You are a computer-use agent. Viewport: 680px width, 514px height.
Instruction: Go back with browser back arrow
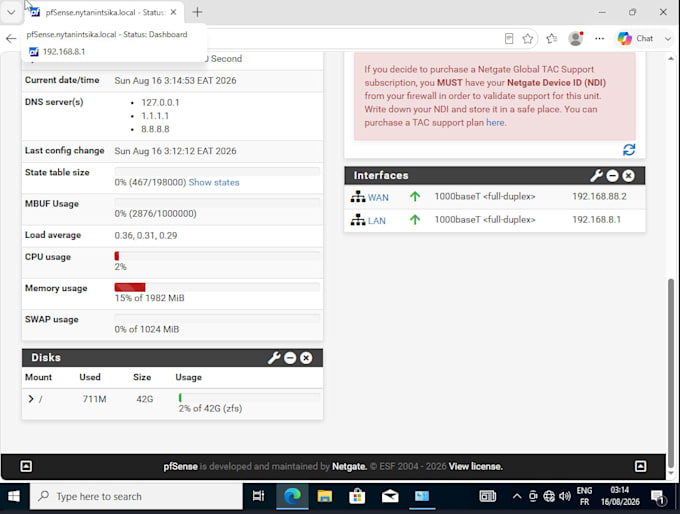pyautogui.click(x=11, y=39)
